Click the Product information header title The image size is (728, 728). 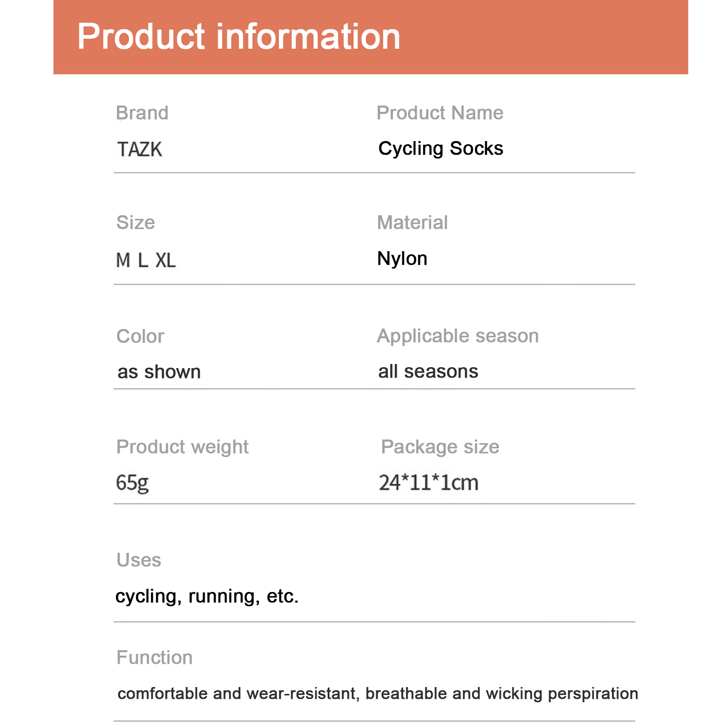coord(238,36)
